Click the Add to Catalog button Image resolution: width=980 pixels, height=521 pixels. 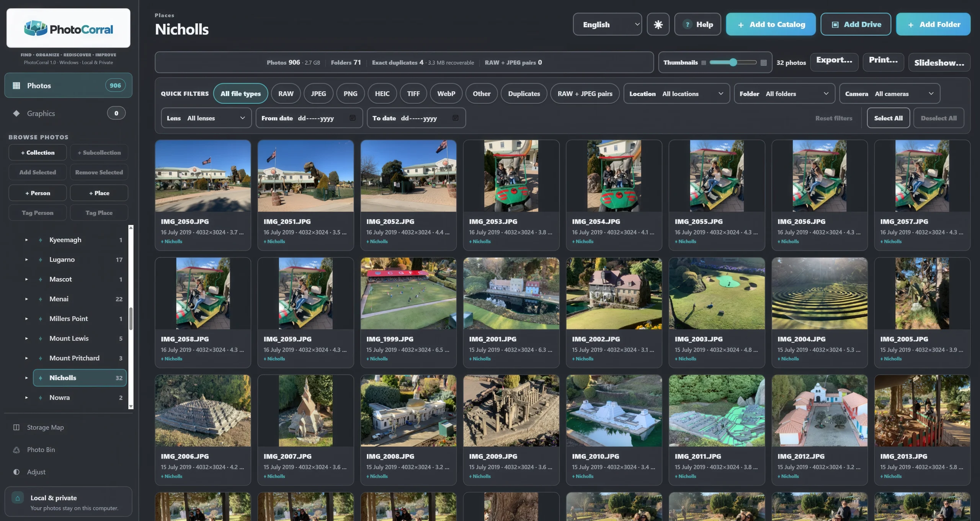771,25
